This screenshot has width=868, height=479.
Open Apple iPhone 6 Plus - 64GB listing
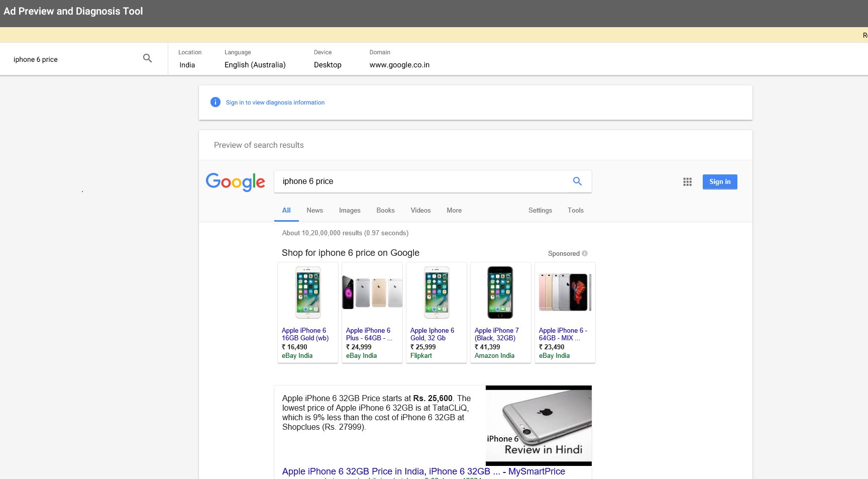(x=369, y=334)
